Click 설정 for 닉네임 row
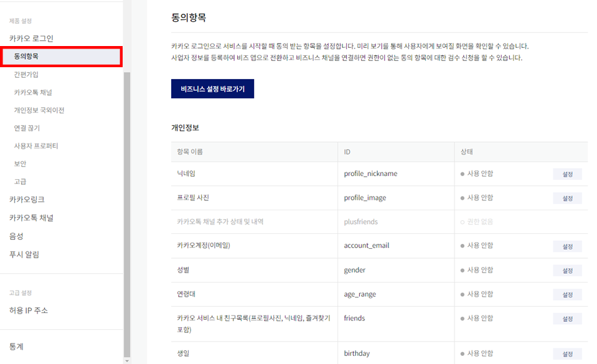Viewport: 597px width, 364px height. coord(567,174)
